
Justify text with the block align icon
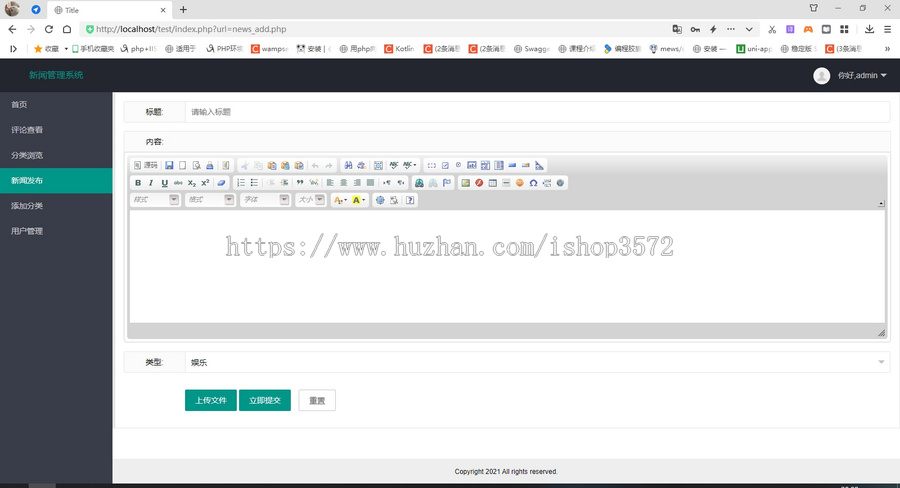pyautogui.click(x=371, y=183)
